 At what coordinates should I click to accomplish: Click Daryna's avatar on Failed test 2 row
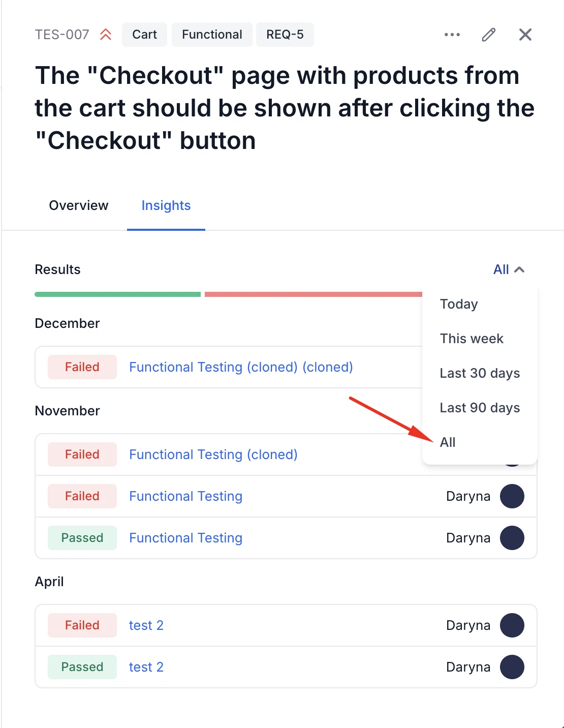(512, 625)
